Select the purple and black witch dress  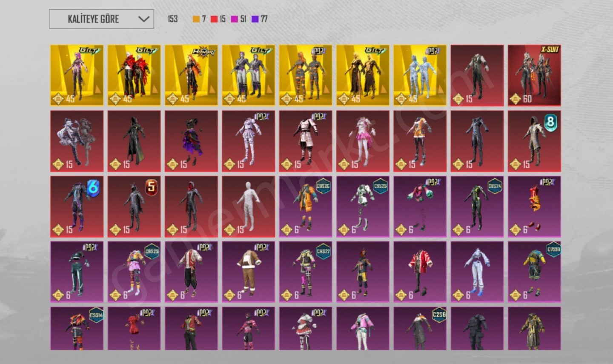tap(191, 141)
